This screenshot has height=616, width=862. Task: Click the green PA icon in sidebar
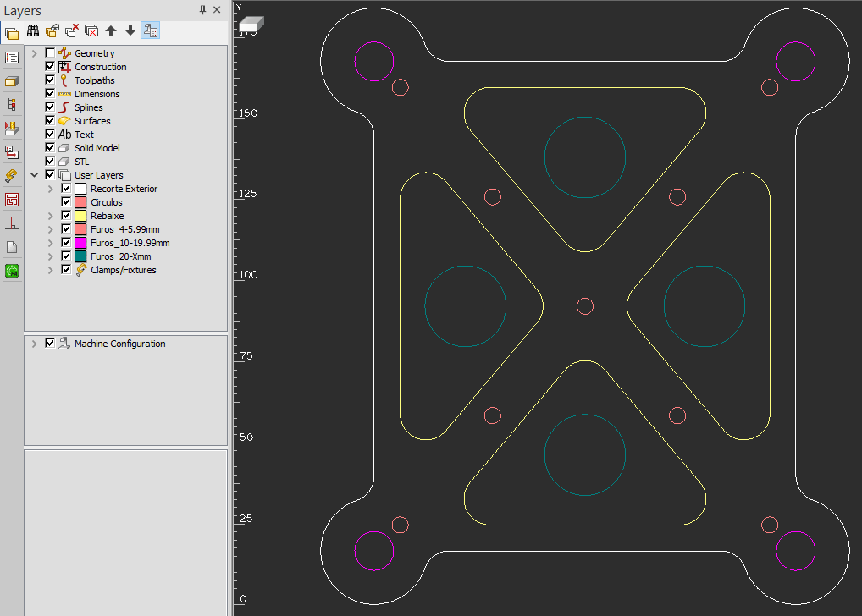12,271
